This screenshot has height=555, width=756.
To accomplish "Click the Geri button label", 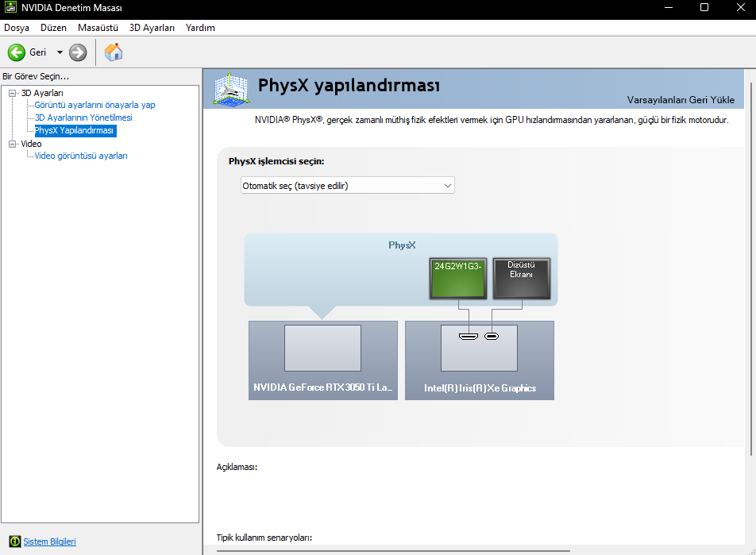I will click(x=37, y=52).
